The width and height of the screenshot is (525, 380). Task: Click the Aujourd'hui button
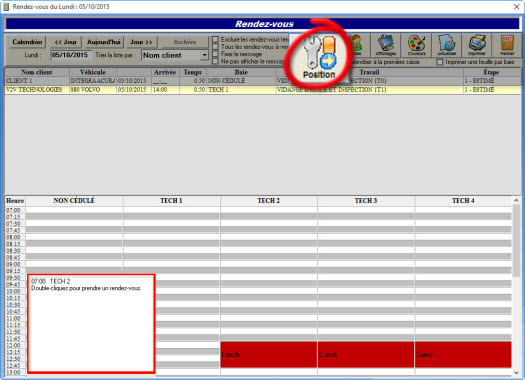pyautogui.click(x=103, y=42)
